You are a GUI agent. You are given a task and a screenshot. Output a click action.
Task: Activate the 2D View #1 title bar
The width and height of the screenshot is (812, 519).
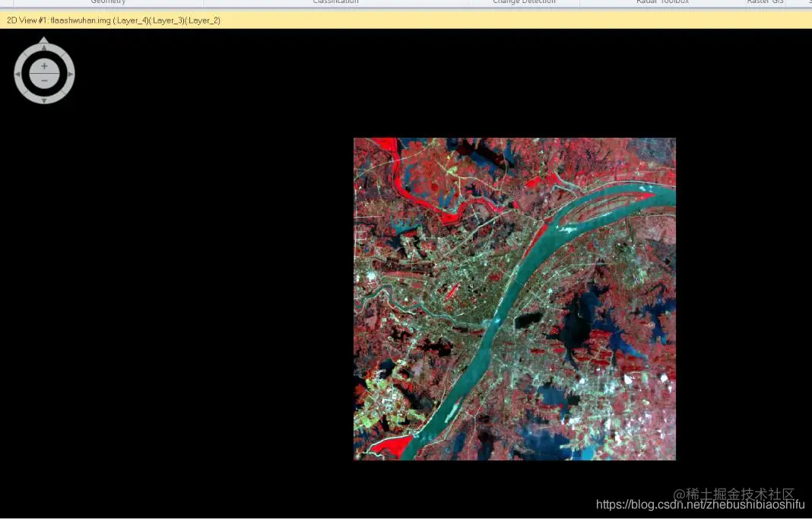tap(406, 21)
